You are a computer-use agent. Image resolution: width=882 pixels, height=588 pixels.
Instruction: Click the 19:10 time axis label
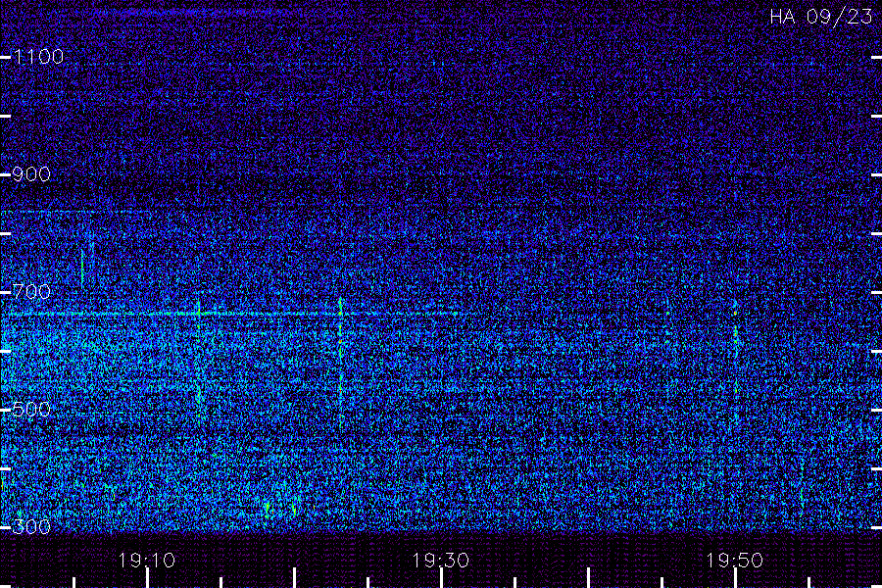pyautogui.click(x=147, y=561)
